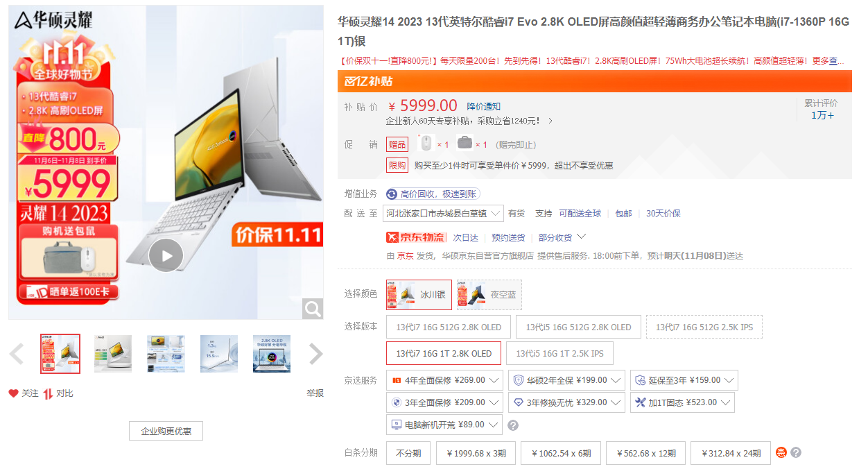Click the 企业购更优惠 button
Image resolution: width=868 pixels, height=469 pixels.
click(166, 431)
